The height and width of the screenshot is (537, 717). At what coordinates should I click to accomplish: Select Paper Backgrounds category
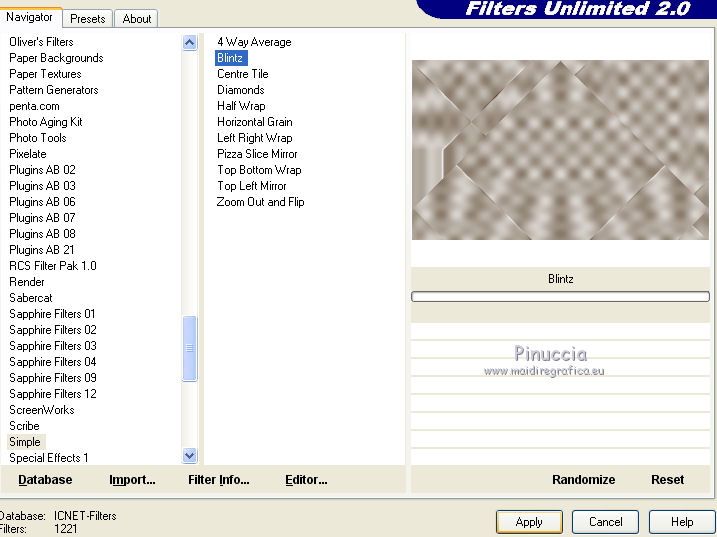click(x=56, y=58)
